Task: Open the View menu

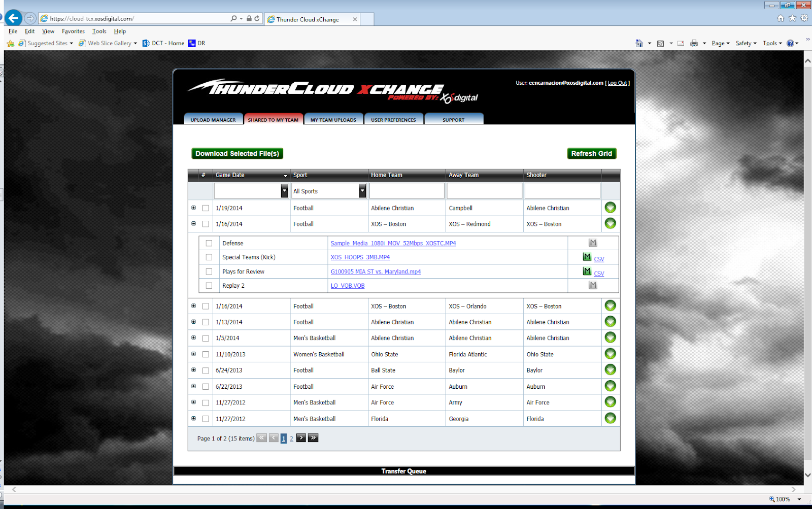Action: [x=48, y=31]
